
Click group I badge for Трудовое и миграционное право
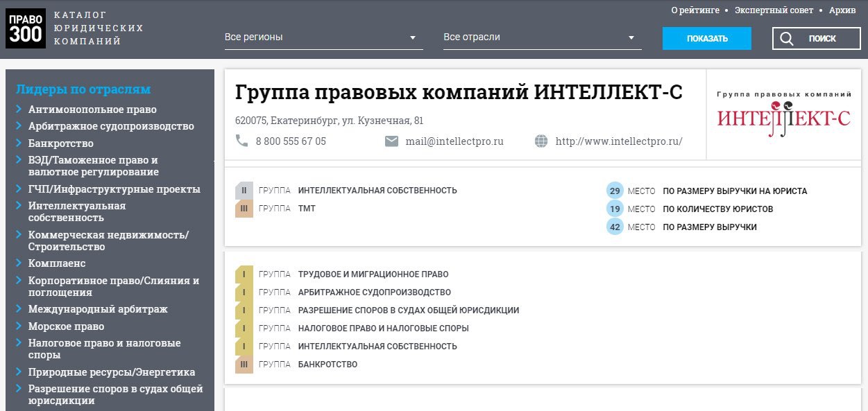(x=244, y=274)
